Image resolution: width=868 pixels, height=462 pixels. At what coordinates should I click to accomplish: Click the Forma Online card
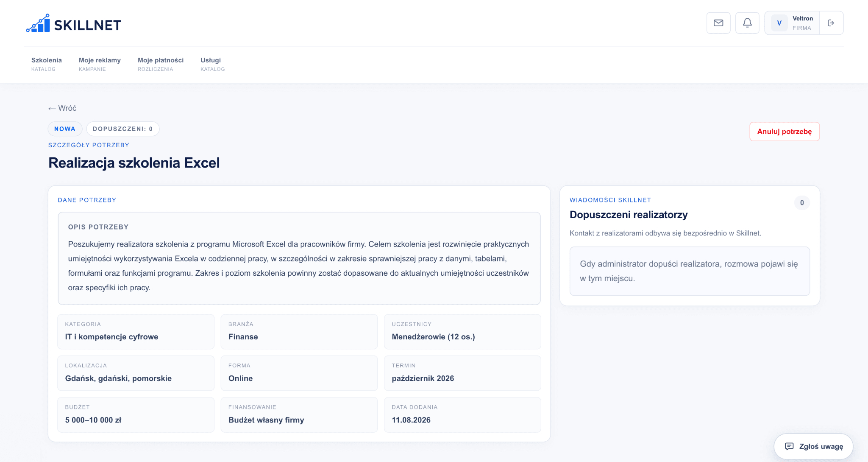coord(299,373)
